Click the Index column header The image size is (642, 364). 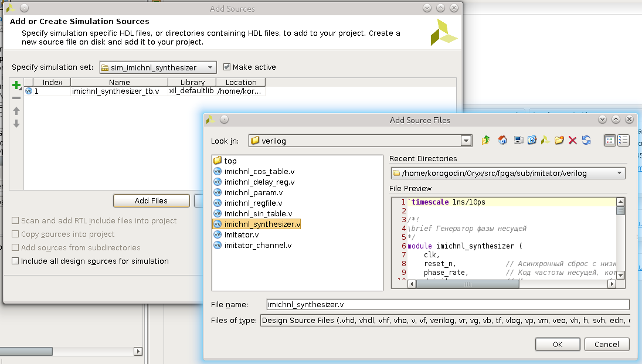pos(52,82)
